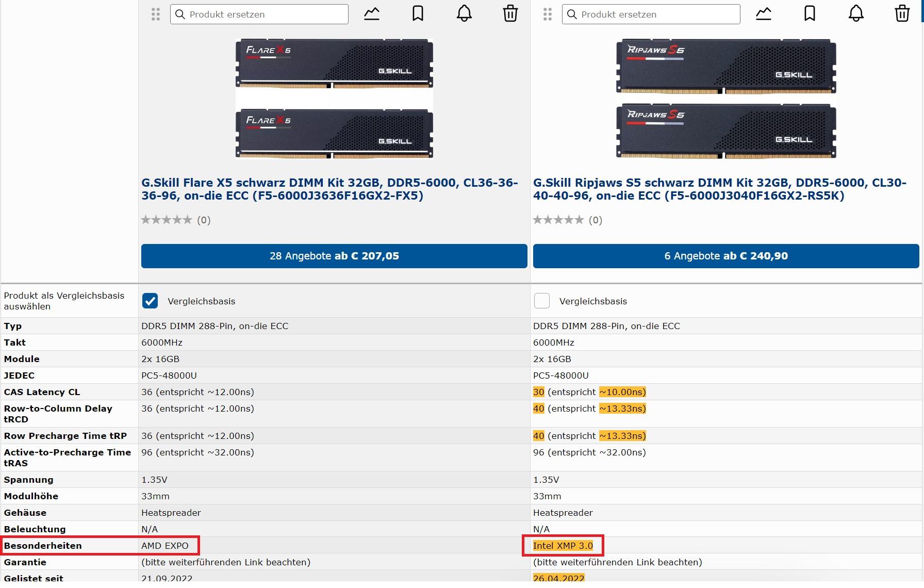Open the G.Skill Ripjaws S5 product title link
This screenshot has height=588, width=924.
click(720, 189)
